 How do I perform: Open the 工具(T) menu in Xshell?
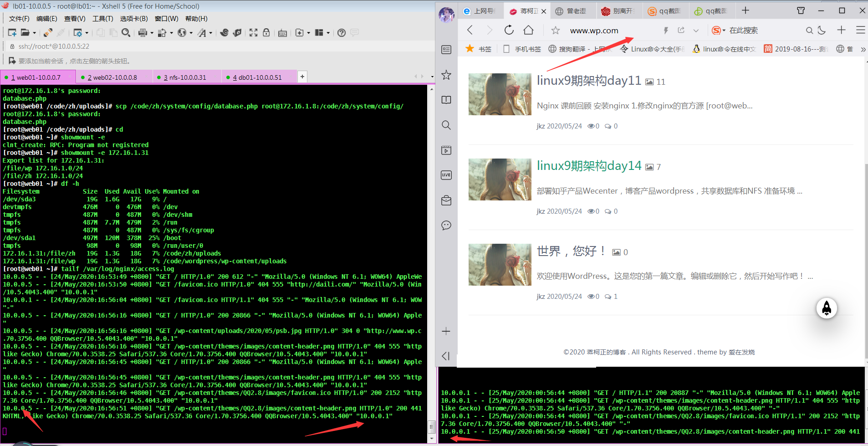(x=102, y=19)
